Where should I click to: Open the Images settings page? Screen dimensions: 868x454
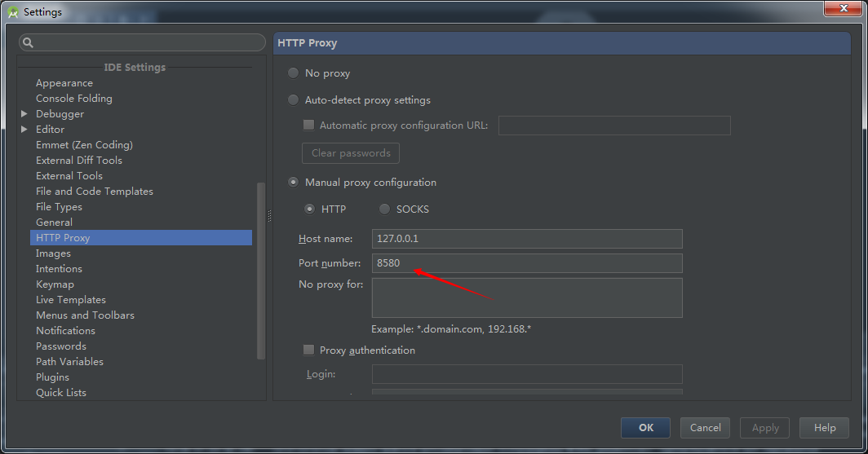(53, 253)
